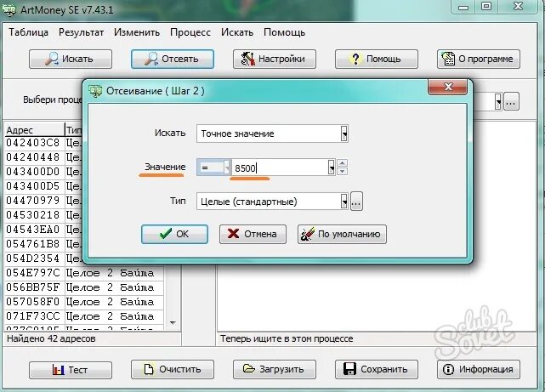
Task: Maximize the ArtMoney window
Action: 486,6
